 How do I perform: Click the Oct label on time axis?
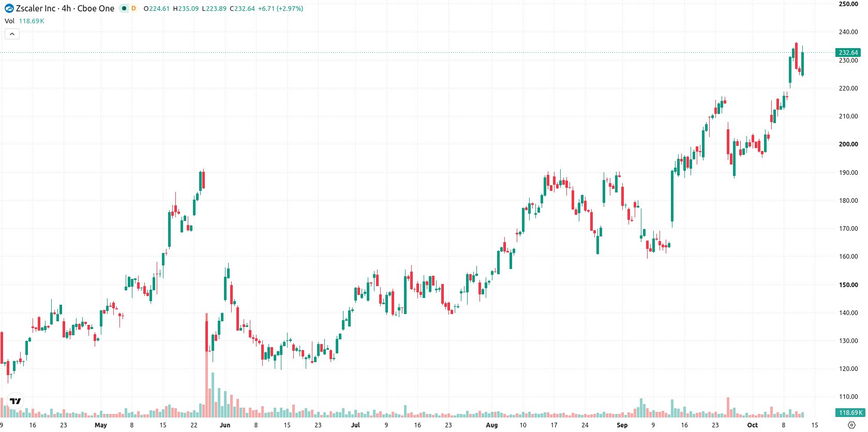click(753, 425)
